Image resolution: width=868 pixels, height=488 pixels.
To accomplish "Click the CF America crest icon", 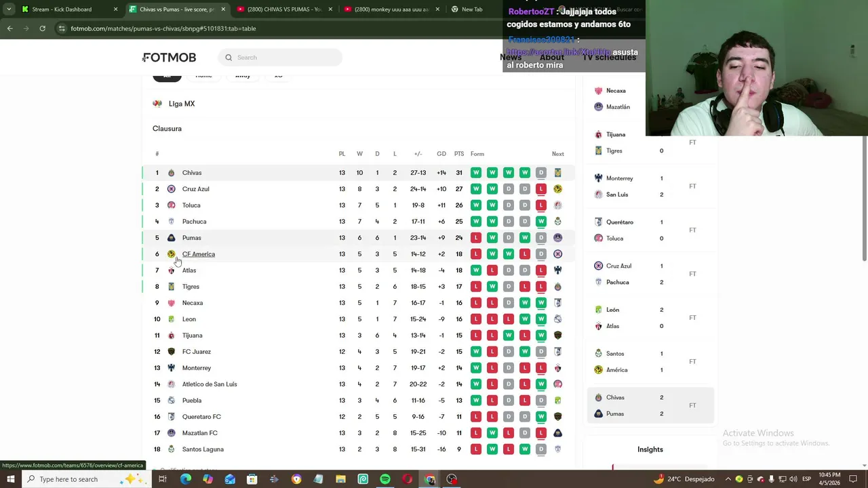I will click(x=171, y=254).
